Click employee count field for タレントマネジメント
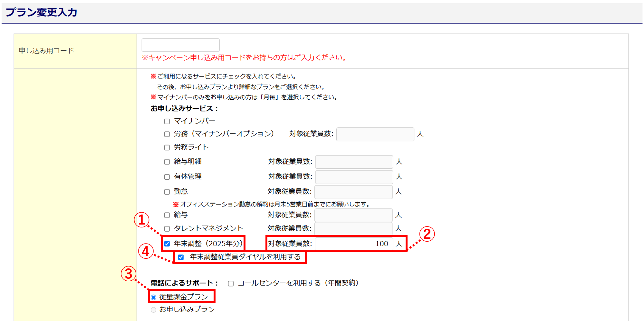Image resolution: width=644 pixels, height=321 pixels. pos(353,228)
